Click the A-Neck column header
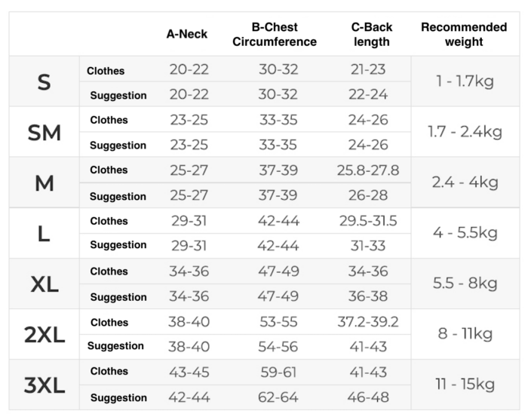 tap(187, 34)
